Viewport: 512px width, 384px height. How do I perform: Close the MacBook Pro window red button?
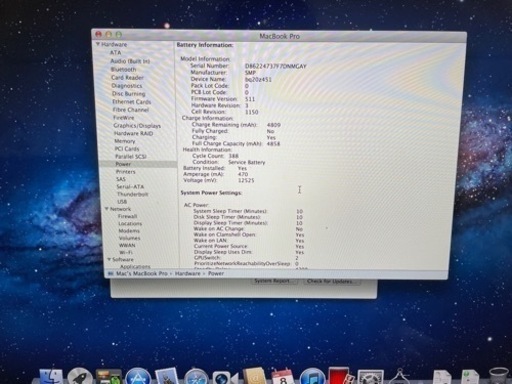point(98,34)
